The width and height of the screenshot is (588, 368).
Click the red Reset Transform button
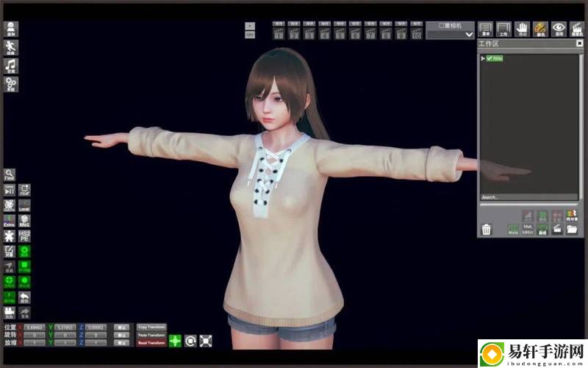[x=151, y=343]
